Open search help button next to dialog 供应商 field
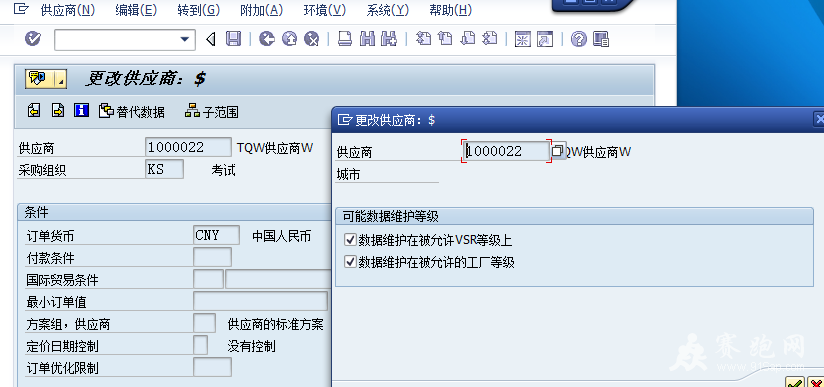The image size is (824, 387). tap(558, 151)
